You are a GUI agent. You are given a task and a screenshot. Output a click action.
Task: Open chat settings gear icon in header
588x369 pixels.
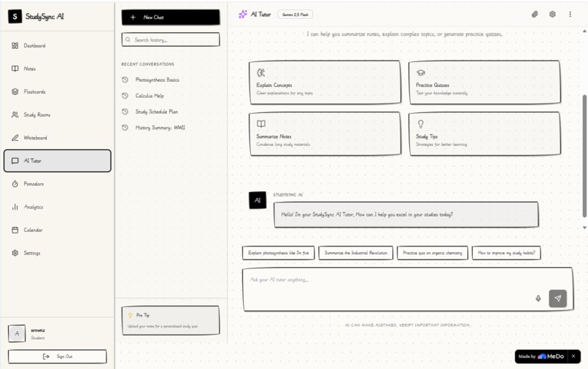click(x=552, y=15)
